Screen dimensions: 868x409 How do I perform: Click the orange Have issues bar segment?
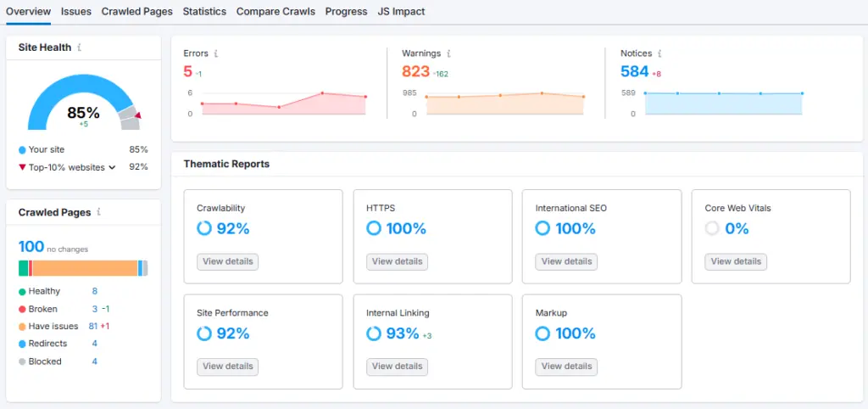tap(85, 268)
